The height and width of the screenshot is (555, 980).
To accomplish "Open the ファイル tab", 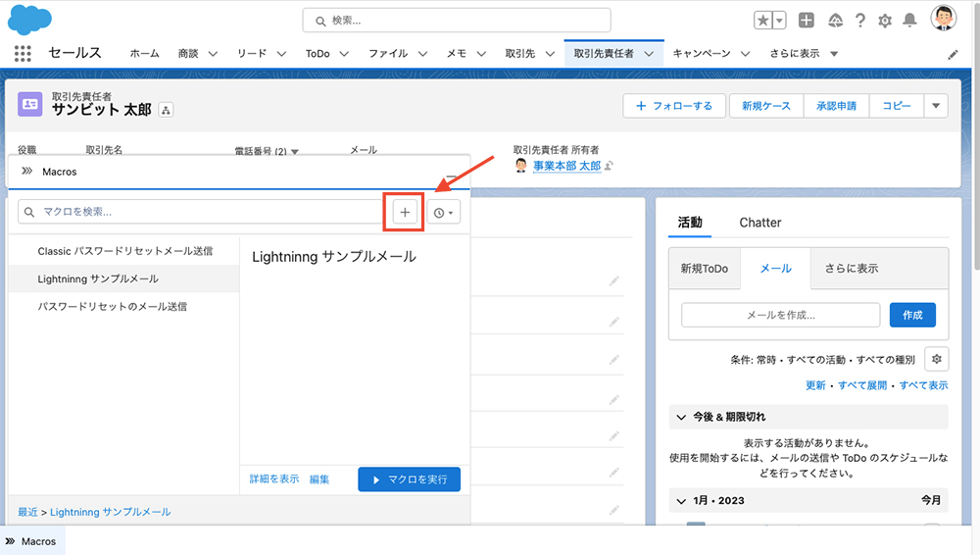I will click(x=388, y=54).
